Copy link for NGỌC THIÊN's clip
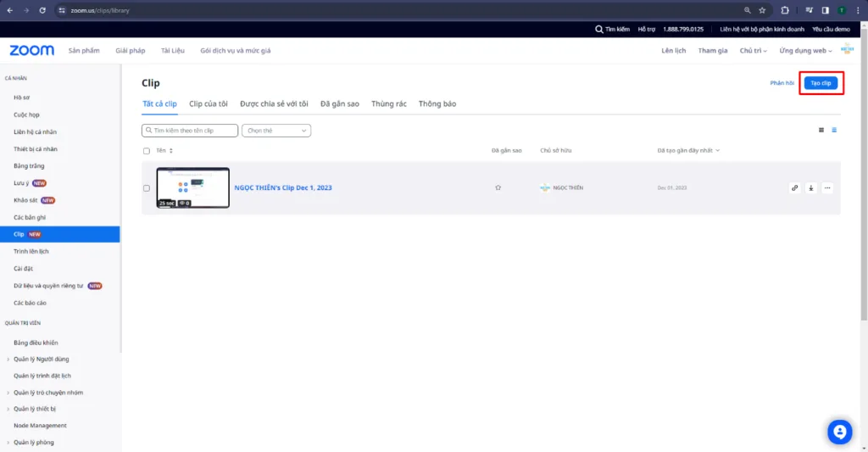Viewport: 868px width, 452px height. click(x=794, y=188)
